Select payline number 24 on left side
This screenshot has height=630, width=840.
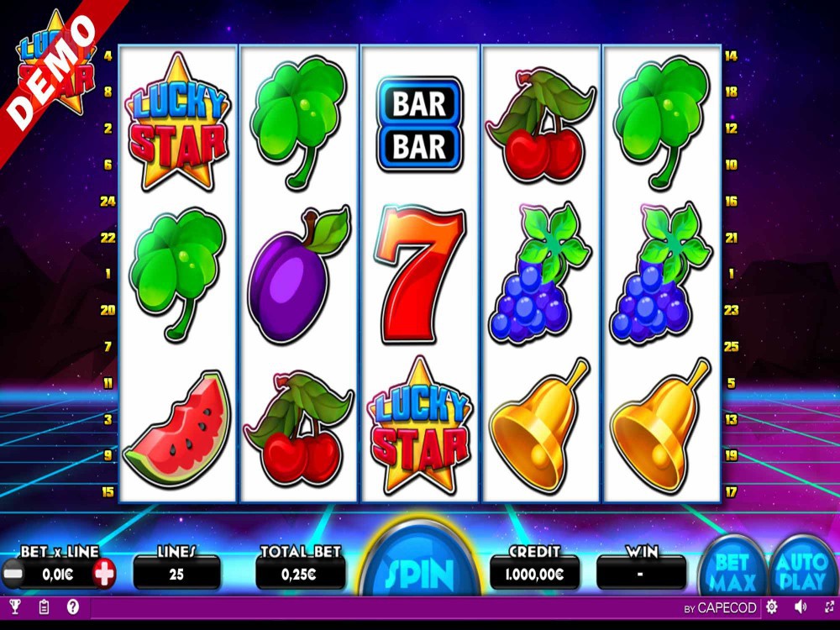pos(108,202)
